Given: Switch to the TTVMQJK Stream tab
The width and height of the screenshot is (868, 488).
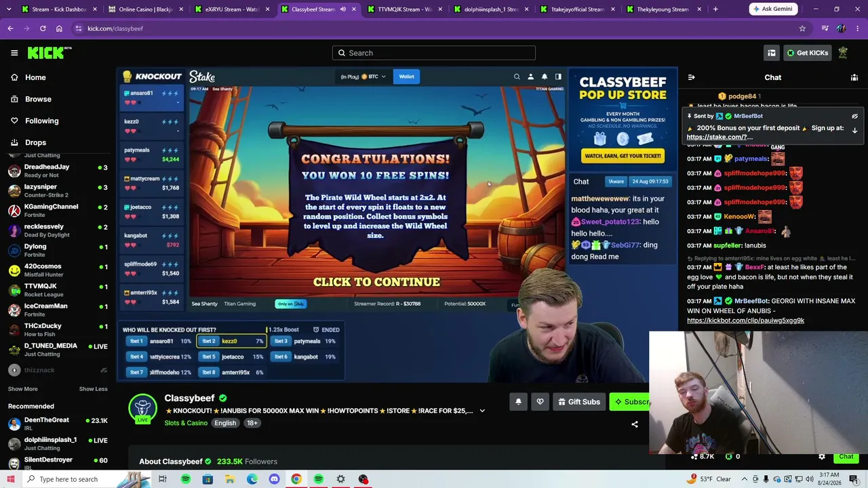Looking at the screenshot, I should click(x=405, y=9).
